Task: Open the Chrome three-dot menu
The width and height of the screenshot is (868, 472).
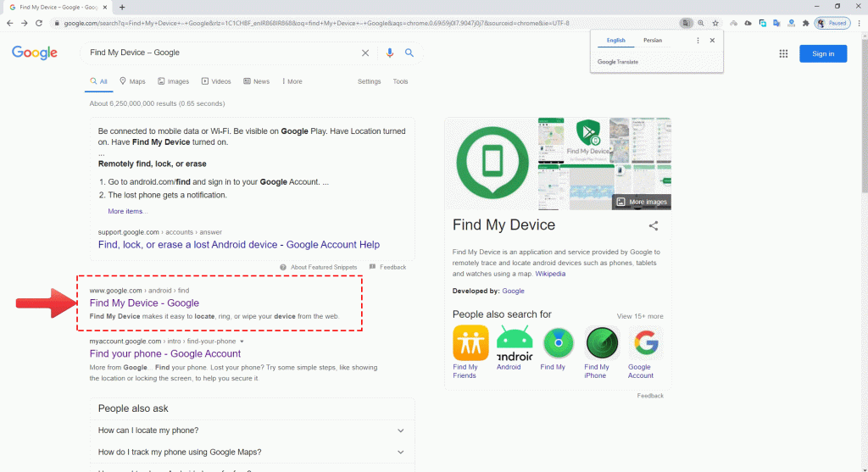Action: coord(860,23)
